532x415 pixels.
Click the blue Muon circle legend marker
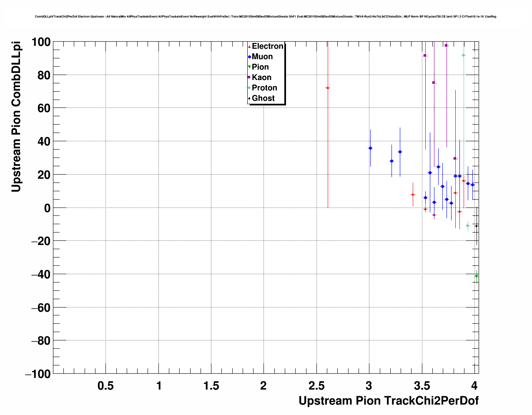coord(249,57)
